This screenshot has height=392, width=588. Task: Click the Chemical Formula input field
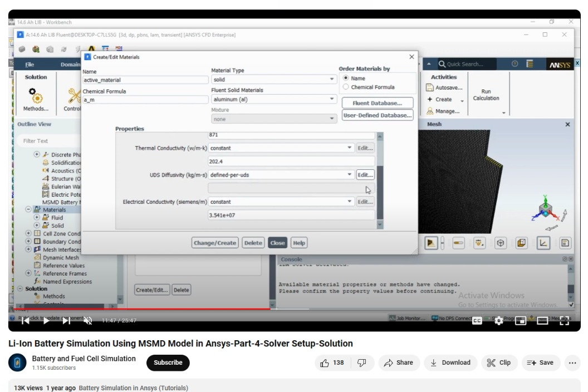145,100
